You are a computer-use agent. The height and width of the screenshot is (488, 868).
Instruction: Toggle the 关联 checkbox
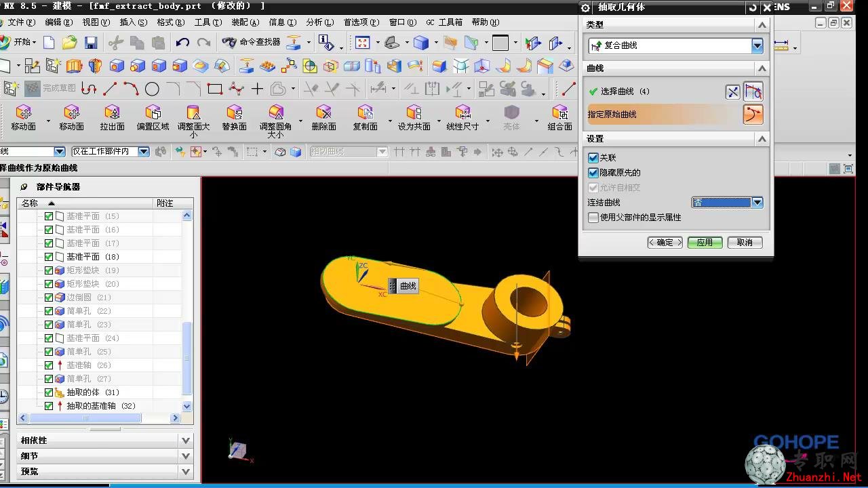tap(593, 158)
